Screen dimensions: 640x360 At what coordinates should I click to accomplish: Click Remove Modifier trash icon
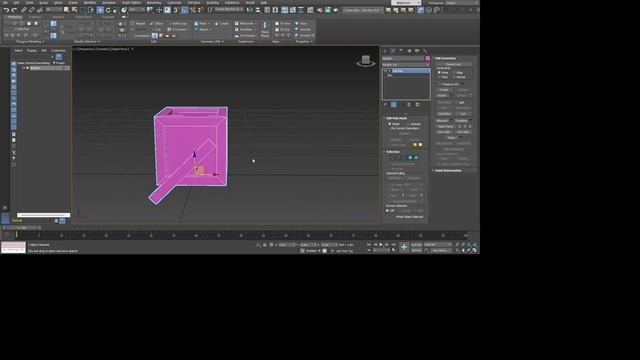(409, 104)
